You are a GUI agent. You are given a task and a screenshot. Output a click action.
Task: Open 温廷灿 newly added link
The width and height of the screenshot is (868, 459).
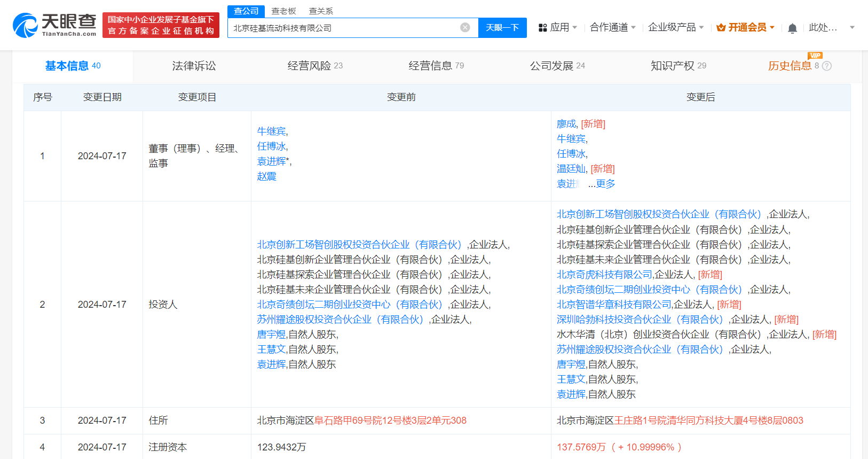571,169
